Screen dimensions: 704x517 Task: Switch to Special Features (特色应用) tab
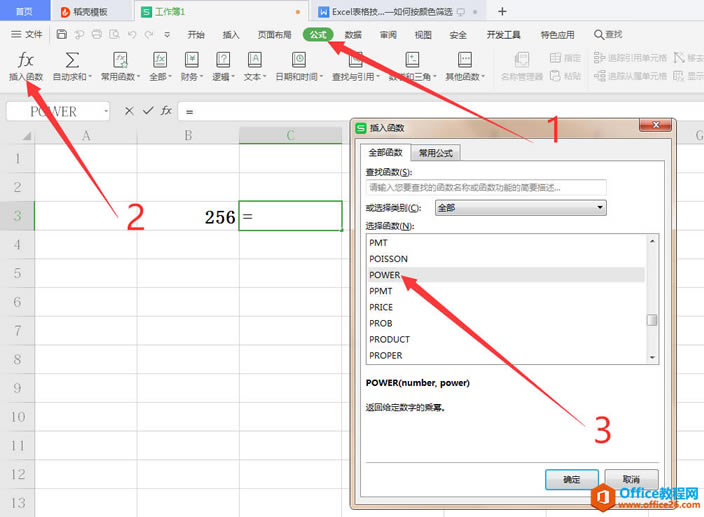557,35
